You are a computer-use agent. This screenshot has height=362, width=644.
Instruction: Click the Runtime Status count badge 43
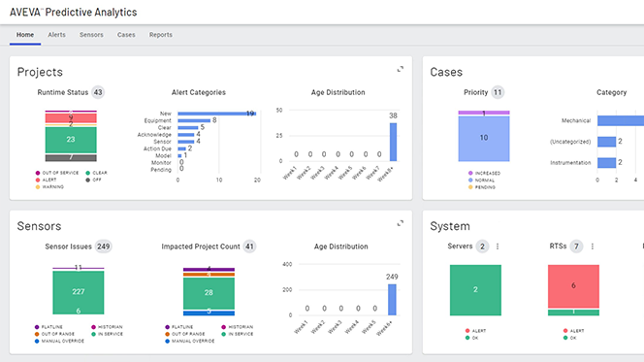click(x=98, y=92)
